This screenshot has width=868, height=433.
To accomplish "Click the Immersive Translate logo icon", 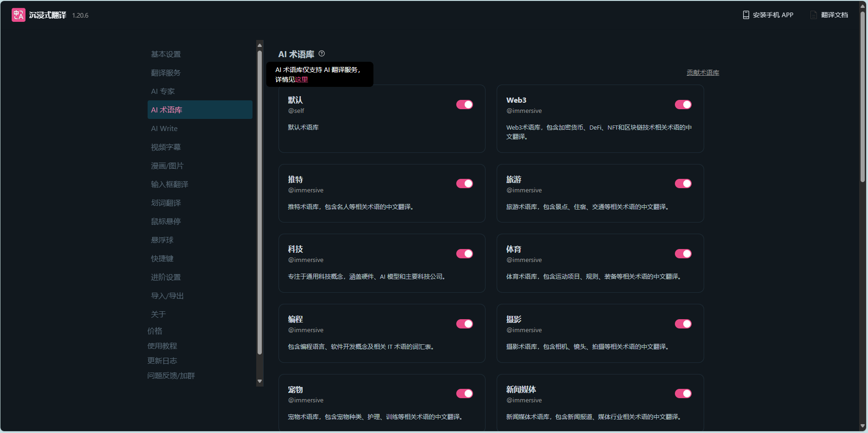I will coord(19,15).
